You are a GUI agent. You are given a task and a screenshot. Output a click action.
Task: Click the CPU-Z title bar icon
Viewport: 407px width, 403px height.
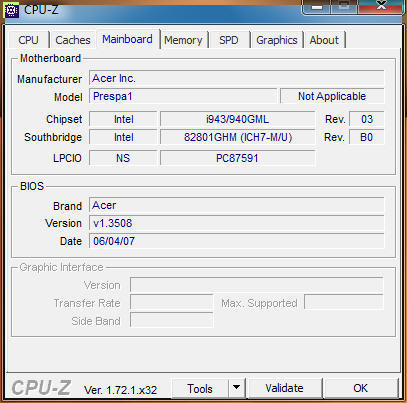(11, 11)
